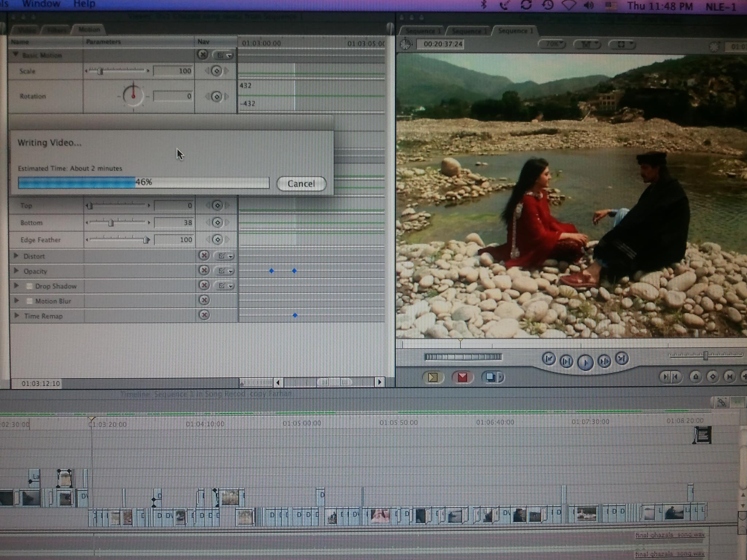Click the Viewer current timecode 01:03:12:10

pos(40,384)
